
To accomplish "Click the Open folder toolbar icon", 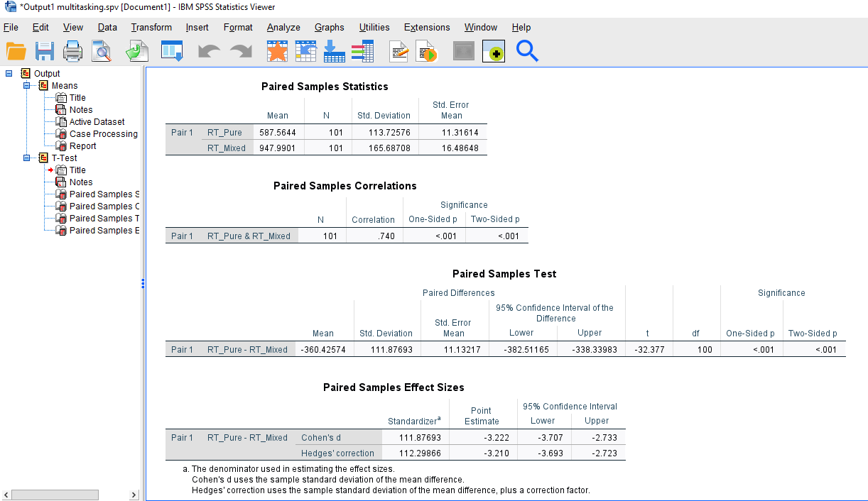I will pos(16,51).
